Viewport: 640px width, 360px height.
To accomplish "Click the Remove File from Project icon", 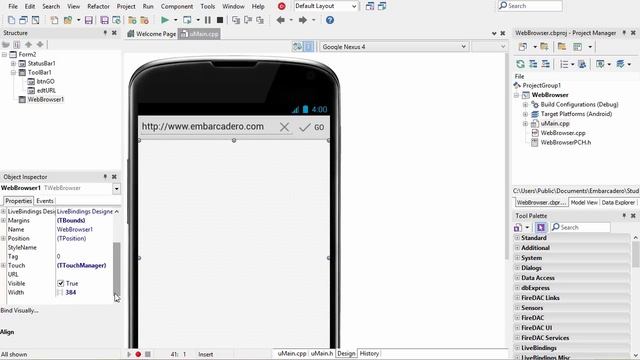I will click(x=144, y=20).
